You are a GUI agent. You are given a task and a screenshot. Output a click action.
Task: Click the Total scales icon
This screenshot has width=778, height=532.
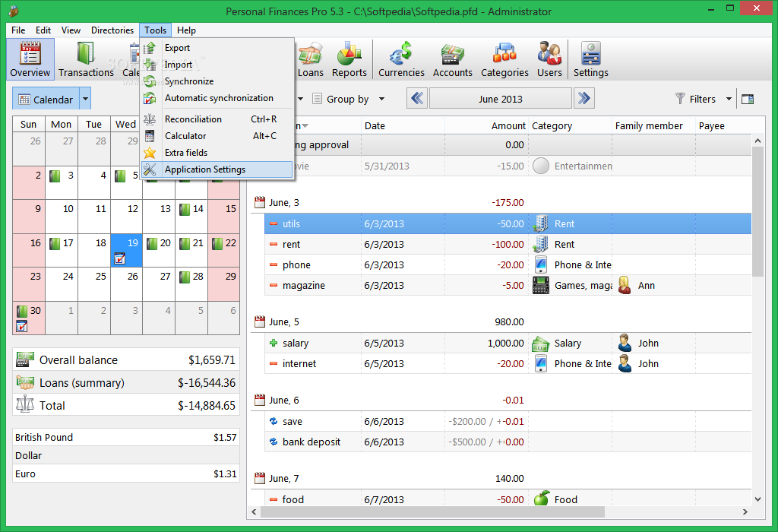(25, 405)
